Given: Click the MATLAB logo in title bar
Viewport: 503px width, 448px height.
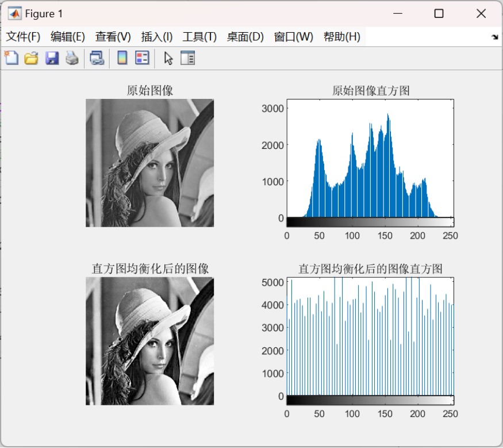Looking at the screenshot, I should 14,13.
